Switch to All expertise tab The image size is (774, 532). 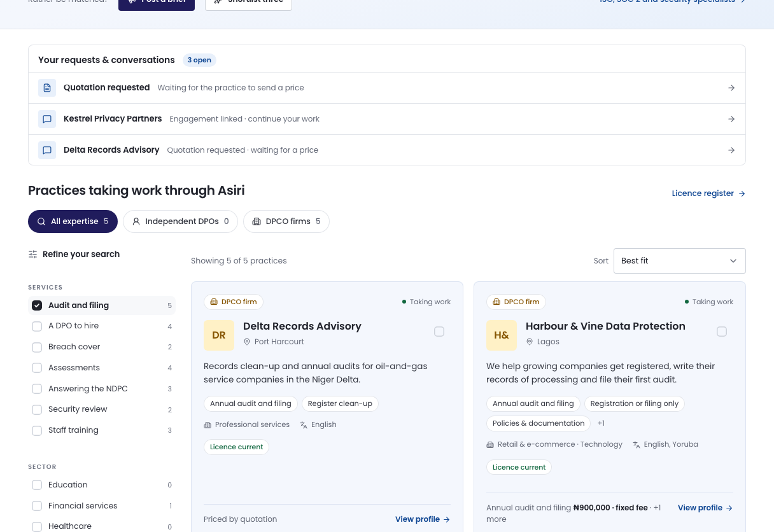pyautogui.click(x=73, y=221)
